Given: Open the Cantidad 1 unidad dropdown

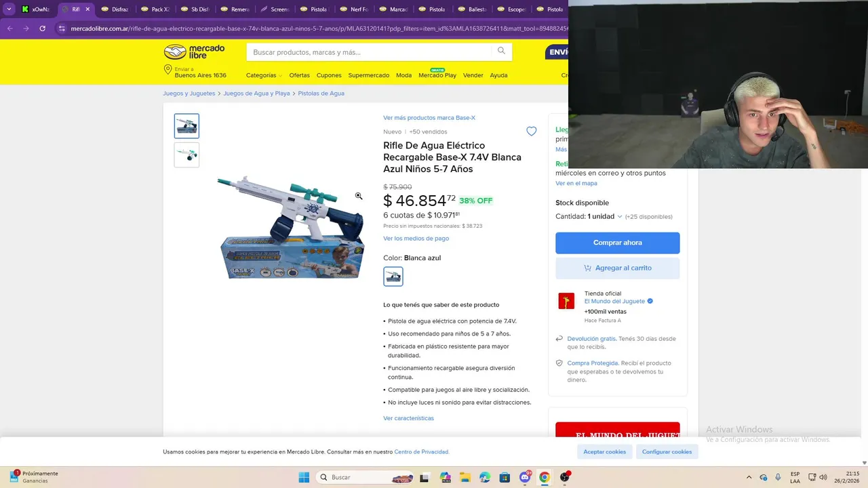Looking at the screenshot, I should click(x=605, y=216).
